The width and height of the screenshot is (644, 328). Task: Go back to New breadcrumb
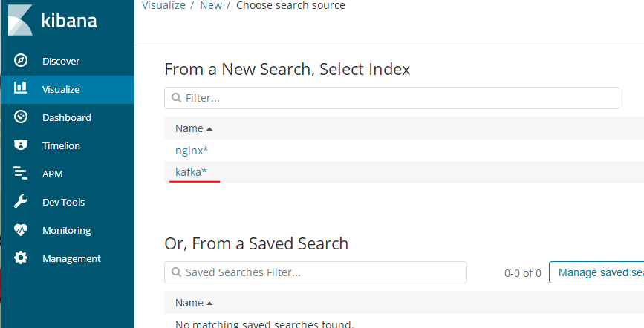point(211,5)
